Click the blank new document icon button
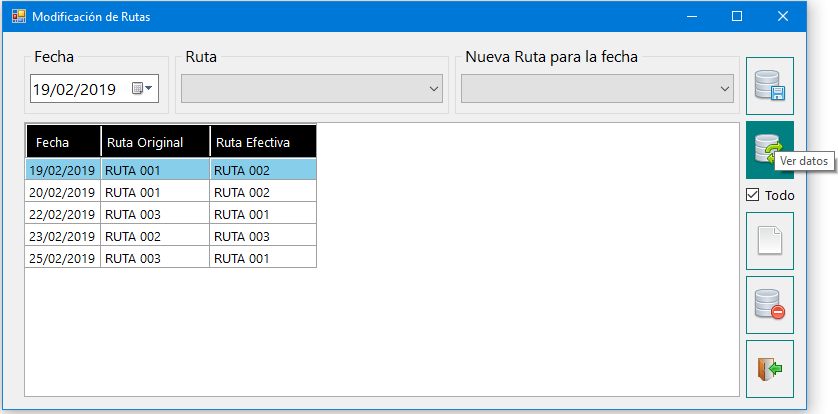838x414 pixels. [770, 241]
